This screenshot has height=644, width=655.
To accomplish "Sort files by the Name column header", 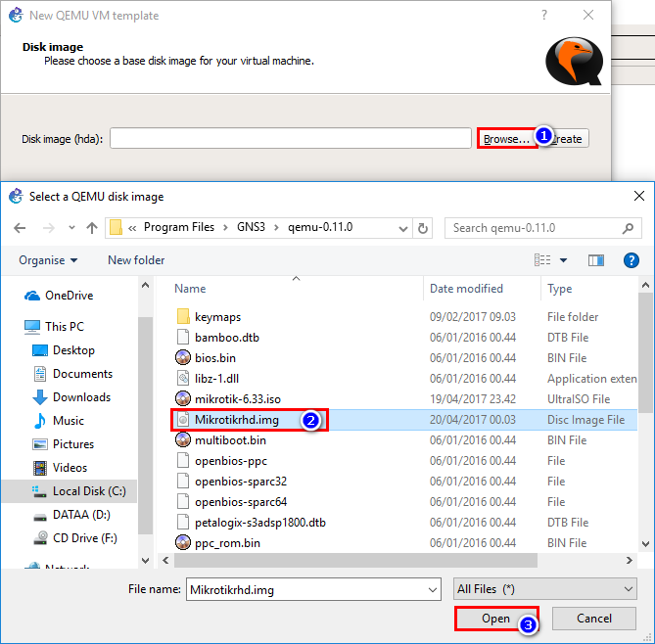I will tap(190, 289).
